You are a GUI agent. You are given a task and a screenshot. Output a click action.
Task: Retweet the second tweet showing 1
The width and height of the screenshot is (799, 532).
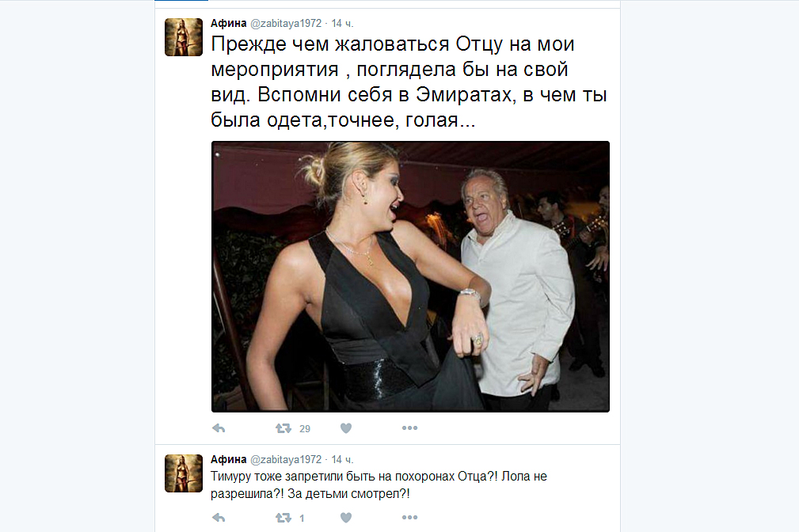tap(283, 518)
